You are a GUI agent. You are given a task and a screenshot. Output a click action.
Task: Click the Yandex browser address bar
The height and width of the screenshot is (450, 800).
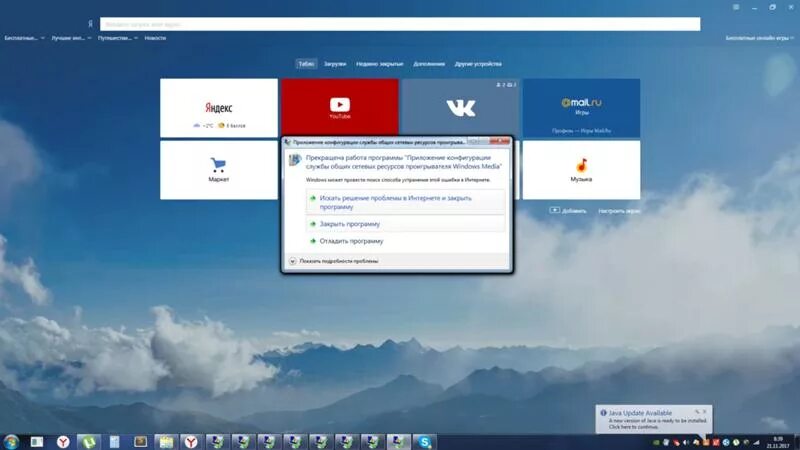point(400,24)
